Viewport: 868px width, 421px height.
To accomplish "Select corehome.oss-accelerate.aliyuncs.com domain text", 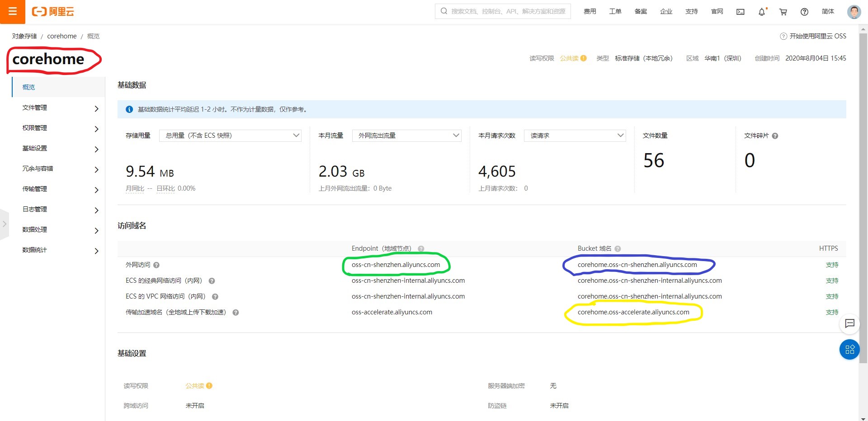I will [633, 313].
